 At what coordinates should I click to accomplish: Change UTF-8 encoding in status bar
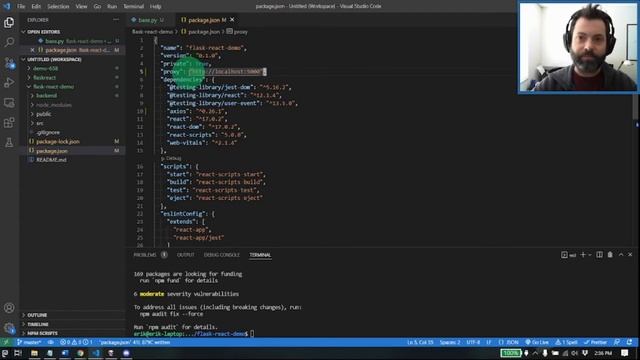point(473,342)
